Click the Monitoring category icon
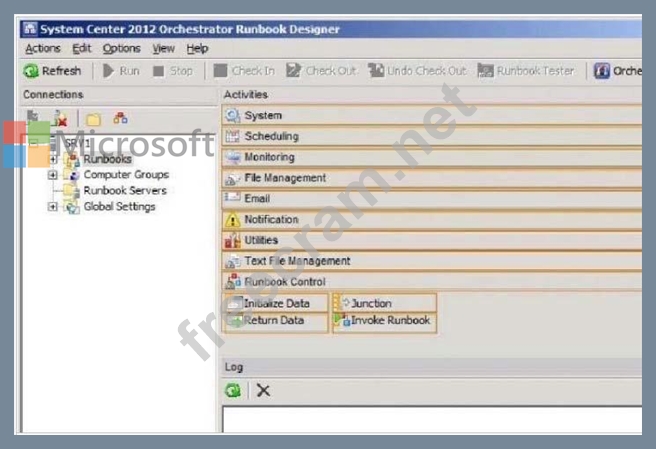The image size is (656, 449). click(x=232, y=157)
